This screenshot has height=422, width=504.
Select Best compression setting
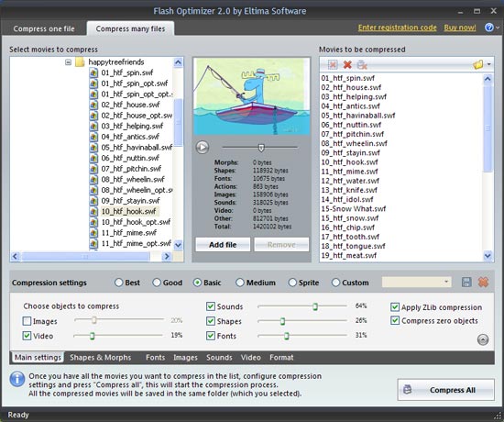(x=118, y=283)
